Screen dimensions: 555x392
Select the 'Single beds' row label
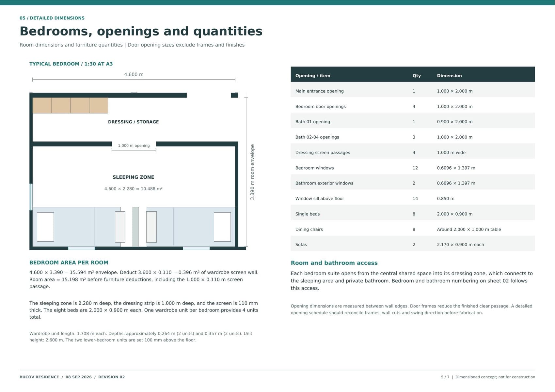click(x=307, y=214)
